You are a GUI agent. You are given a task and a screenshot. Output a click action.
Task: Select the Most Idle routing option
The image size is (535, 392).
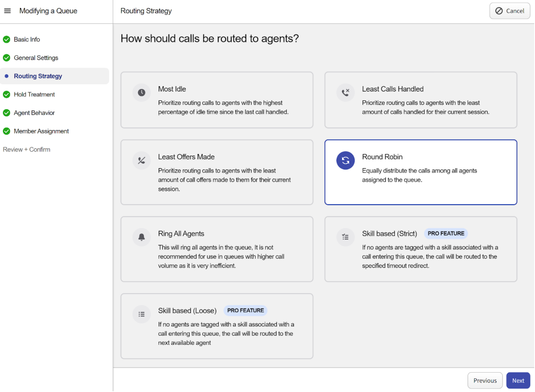217,100
